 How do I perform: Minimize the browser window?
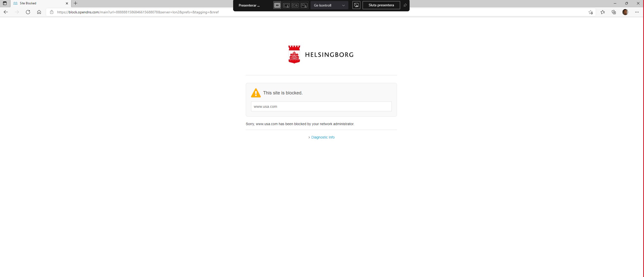click(x=615, y=3)
